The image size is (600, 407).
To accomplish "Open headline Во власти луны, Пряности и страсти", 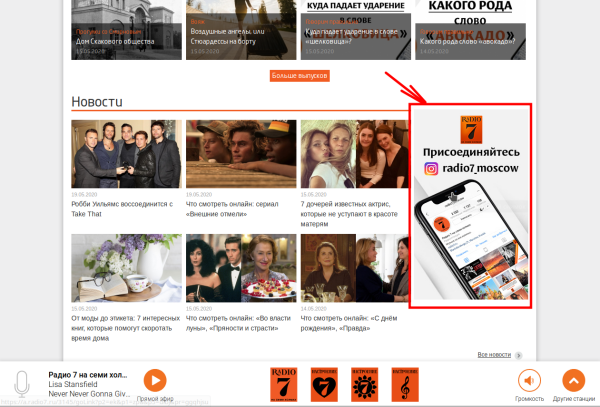I will 238,323.
